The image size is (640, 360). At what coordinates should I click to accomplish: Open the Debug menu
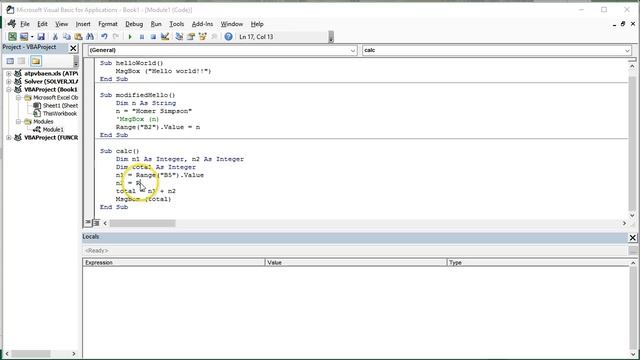134,24
